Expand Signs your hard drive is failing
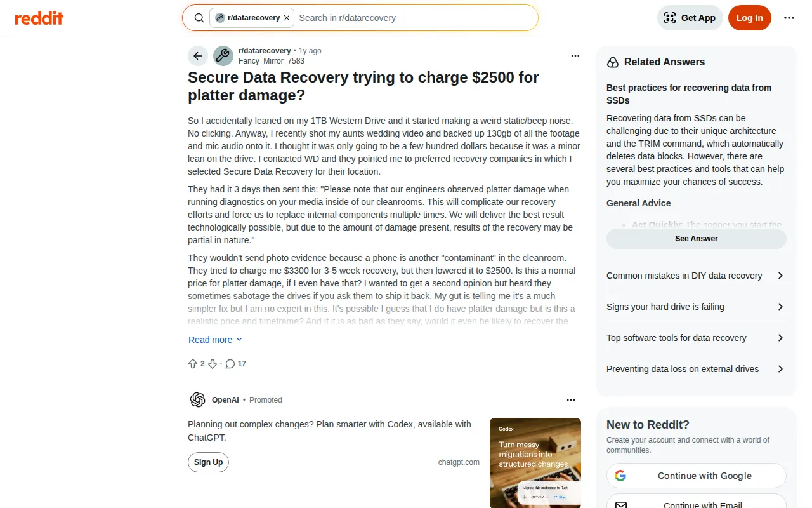812x508 pixels. [696, 307]
